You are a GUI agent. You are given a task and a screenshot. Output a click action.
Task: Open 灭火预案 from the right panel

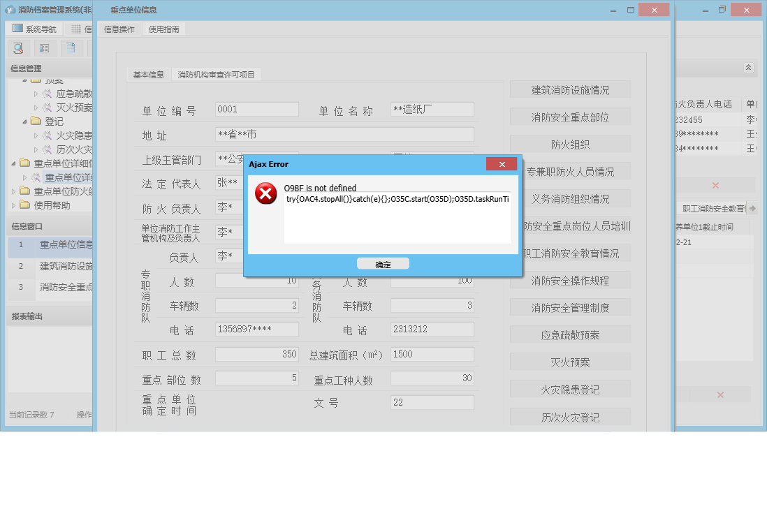click(x=570, y=361)
